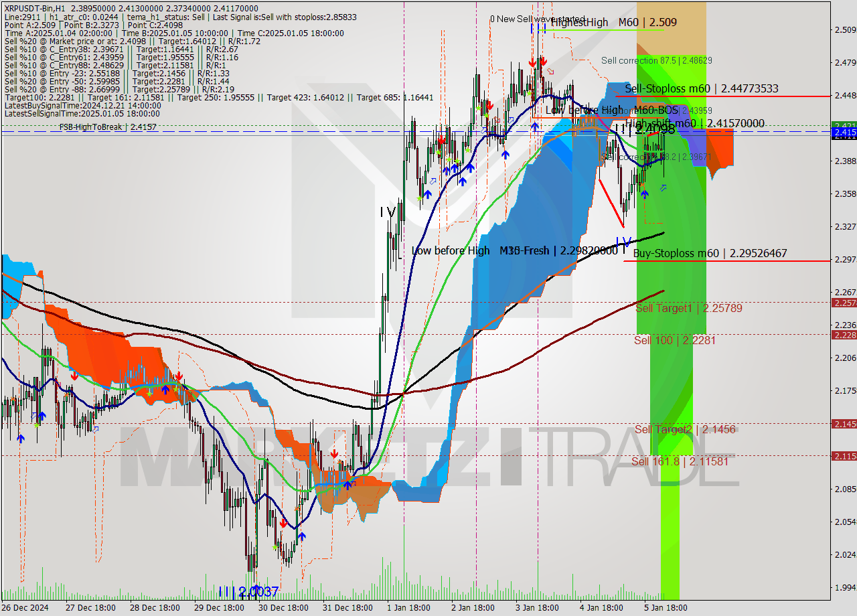Click the 'FSB-HighToBreak | 2.4157' label
This screenshot has width=857, height=616.
[108, 127]
